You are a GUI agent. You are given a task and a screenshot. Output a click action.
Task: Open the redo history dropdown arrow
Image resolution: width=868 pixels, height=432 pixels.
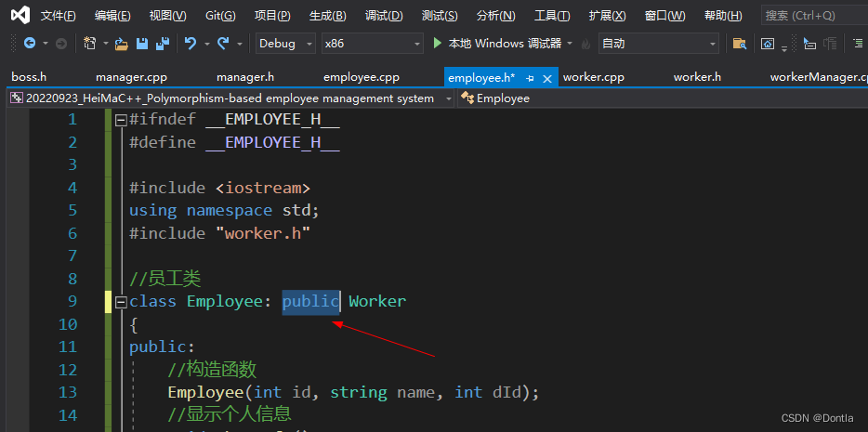tap(239, 43)
